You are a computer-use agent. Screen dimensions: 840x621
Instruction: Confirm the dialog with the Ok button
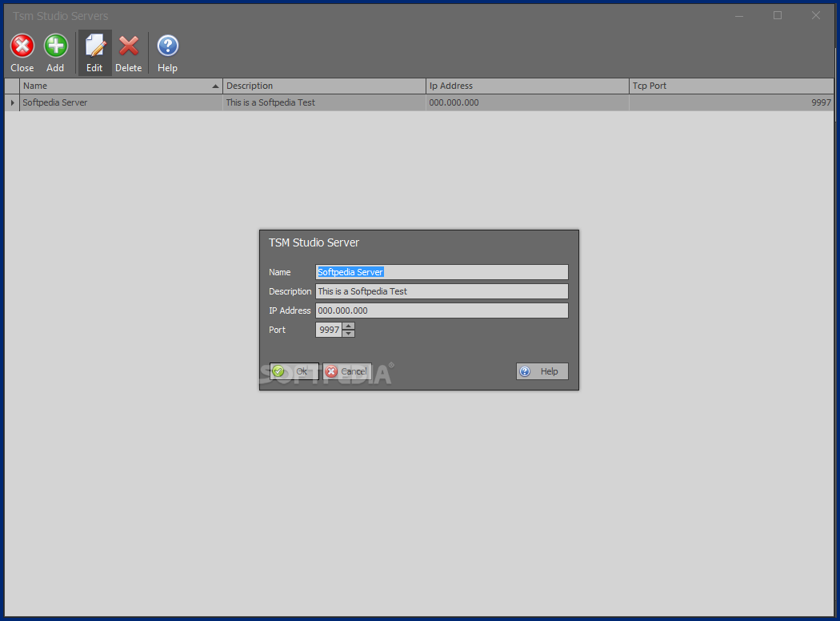294,371
